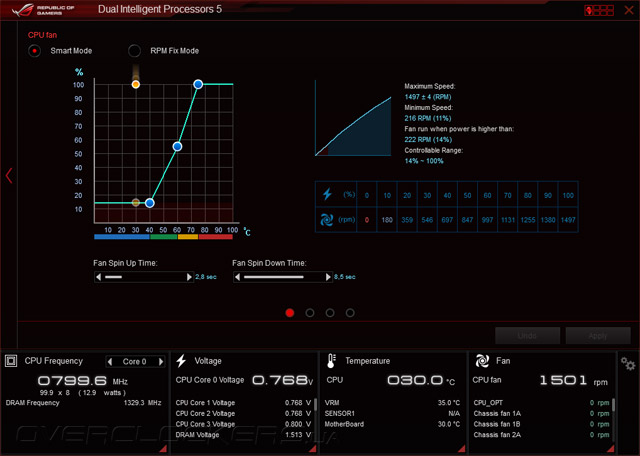The height and width of the screenshot is (456, 640).
Task: Click the thermometer Temperature icon
Action: tap(331, 361)
